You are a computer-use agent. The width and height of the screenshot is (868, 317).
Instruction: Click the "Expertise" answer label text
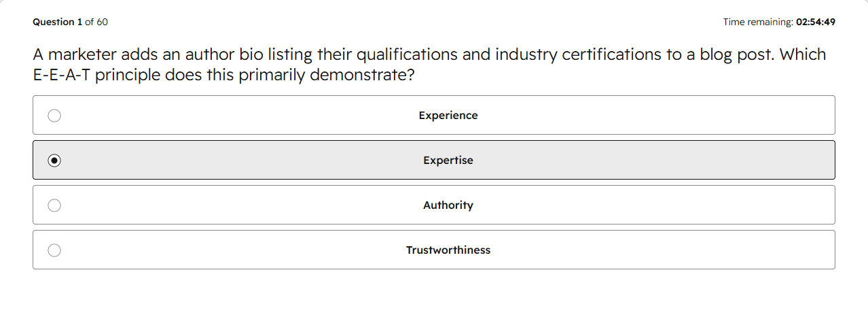click(x=448, y=161)
